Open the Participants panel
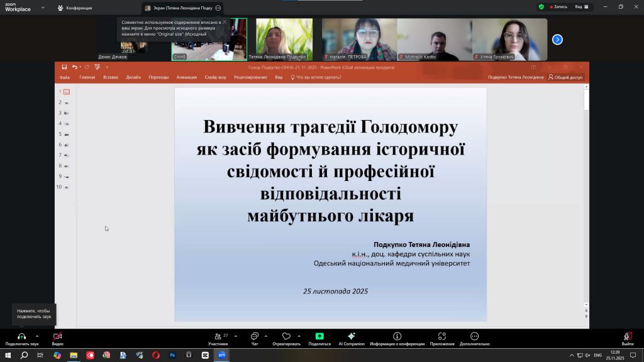 (218, 337)
